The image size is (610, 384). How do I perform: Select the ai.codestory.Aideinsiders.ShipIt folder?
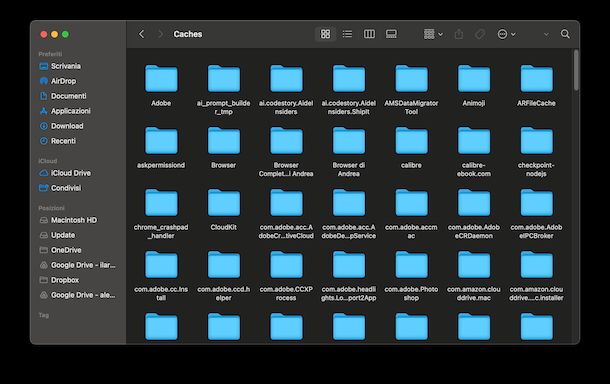click(x=349, y=79)
